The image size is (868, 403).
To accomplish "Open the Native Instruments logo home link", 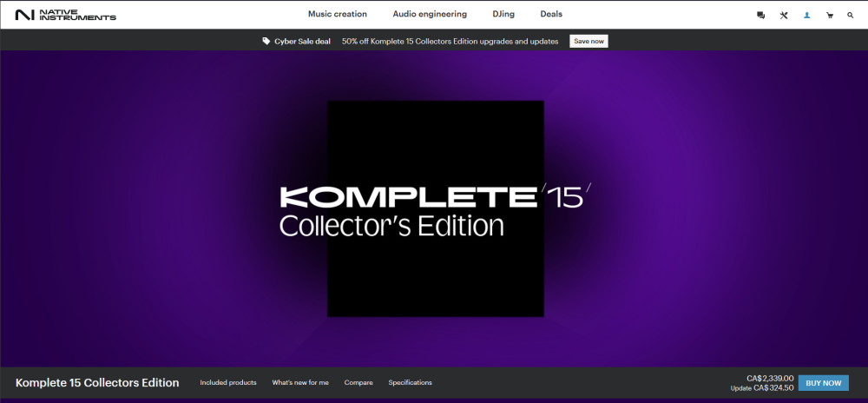I will (x=66, y=15).
